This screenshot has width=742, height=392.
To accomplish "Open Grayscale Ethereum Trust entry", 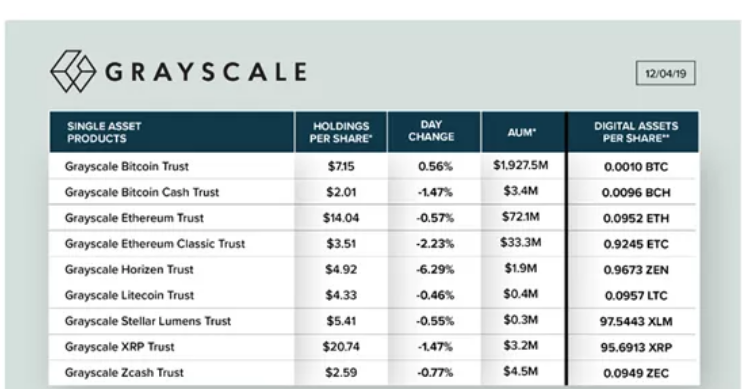I will 374,218.
